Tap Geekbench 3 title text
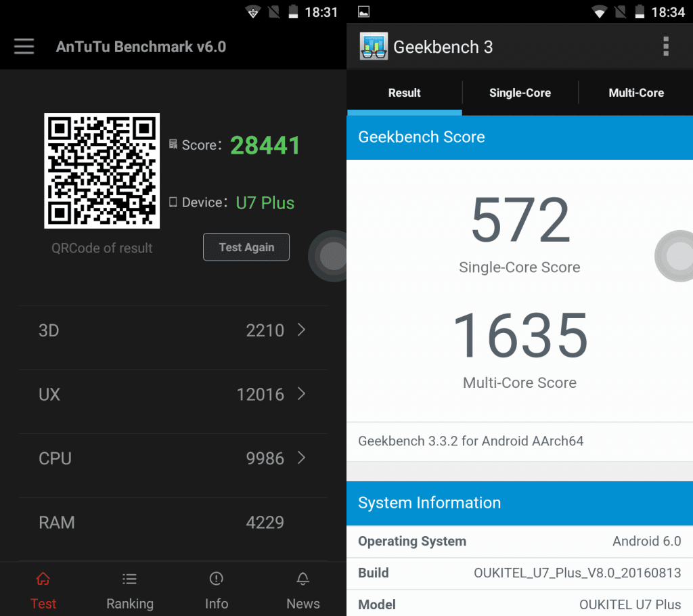693x616 pixels. 443,47
